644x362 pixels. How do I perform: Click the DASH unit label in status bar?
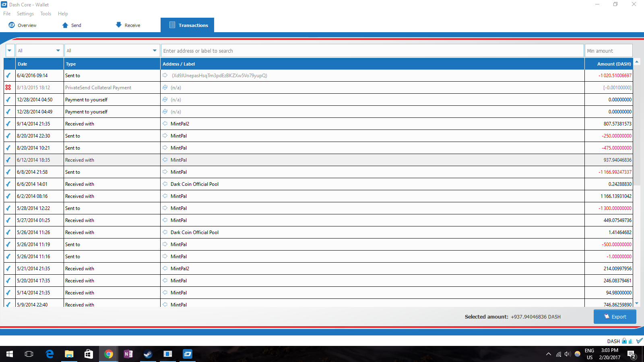click(613, 341)
